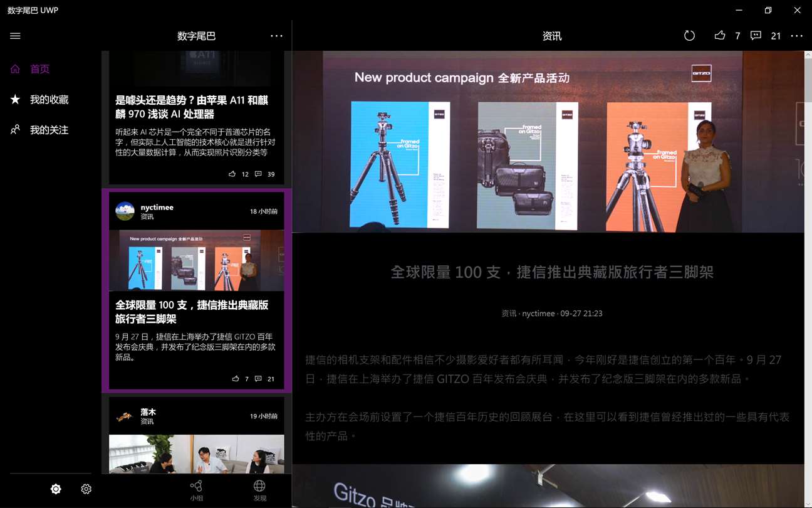The image size is (812, 508).
Task: Click card summary starting 9 月 27 日
Action: (195, 347)
